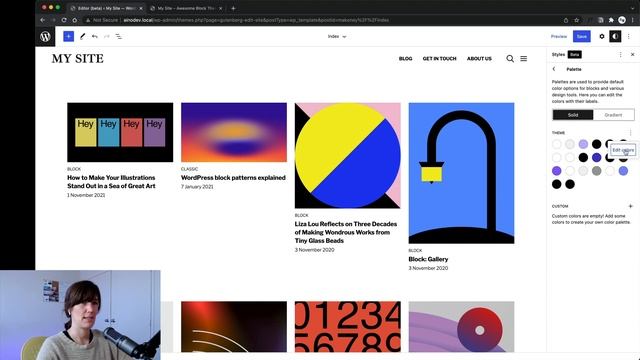Image resolution: width=640 pixels, height=360 pixels.
Task: Bookmark this page with star icon
Action: (x=576, y=20)
